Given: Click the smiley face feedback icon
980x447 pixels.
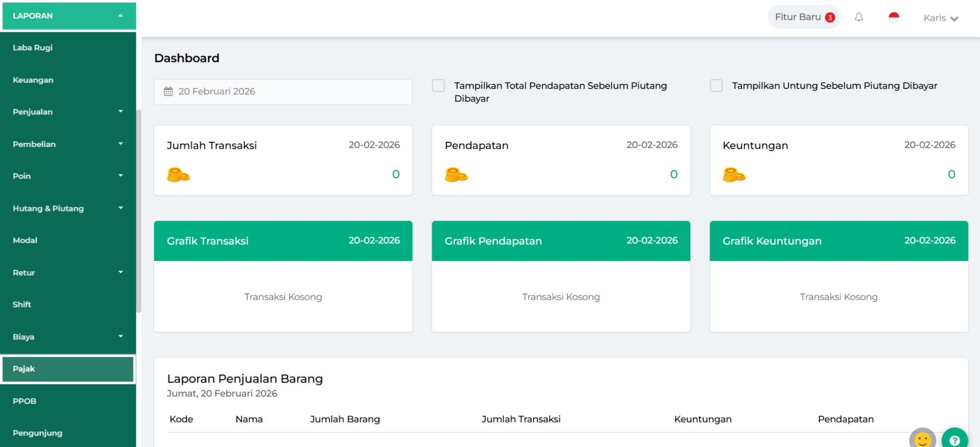Looking at the screenshot, I should (922, 440).
